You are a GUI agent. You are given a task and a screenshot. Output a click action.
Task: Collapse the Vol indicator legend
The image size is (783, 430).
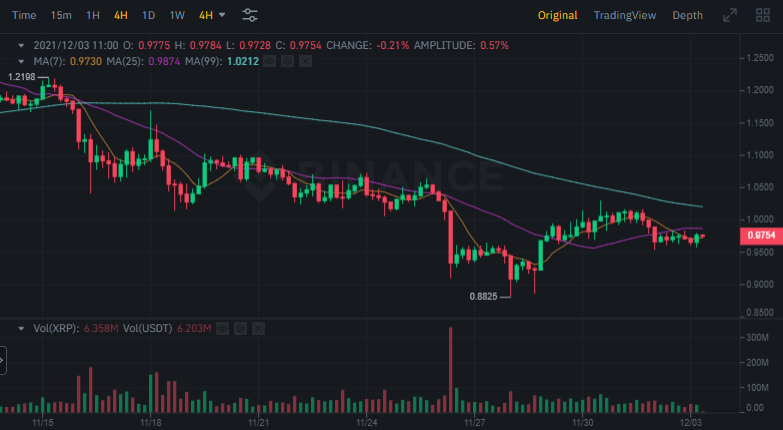click(x=23, y=328)
